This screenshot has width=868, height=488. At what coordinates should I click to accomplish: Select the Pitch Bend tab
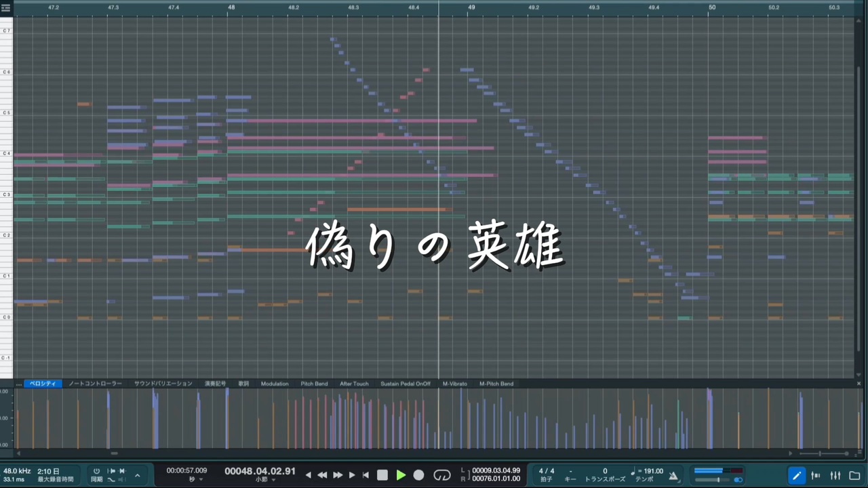tap(314, 384)
